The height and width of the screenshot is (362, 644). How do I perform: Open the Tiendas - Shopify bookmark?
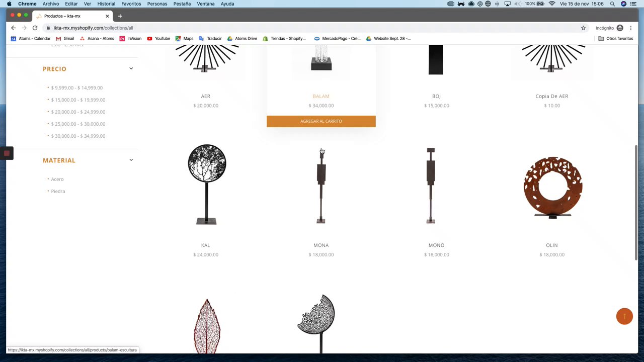(x=284, y=38)
